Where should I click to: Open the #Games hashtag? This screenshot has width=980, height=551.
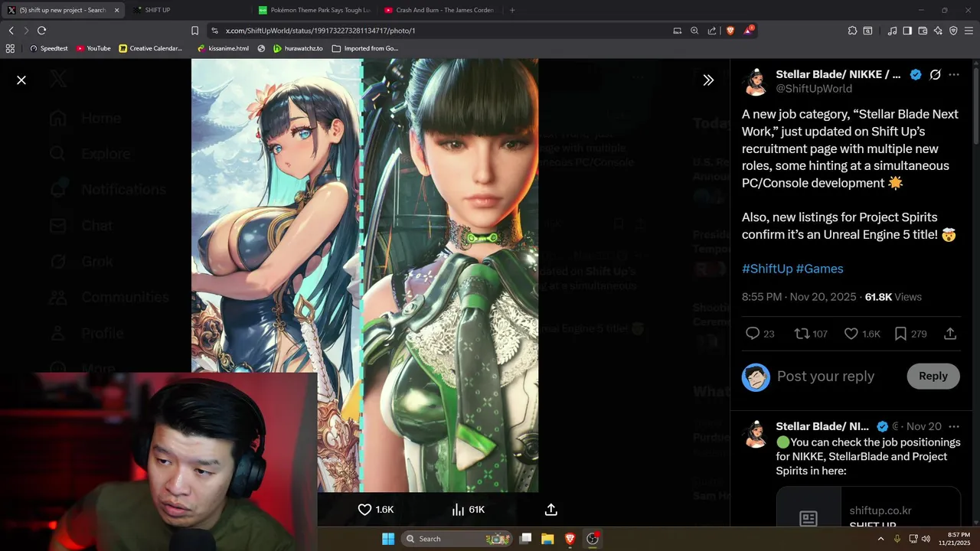(819, 269)
